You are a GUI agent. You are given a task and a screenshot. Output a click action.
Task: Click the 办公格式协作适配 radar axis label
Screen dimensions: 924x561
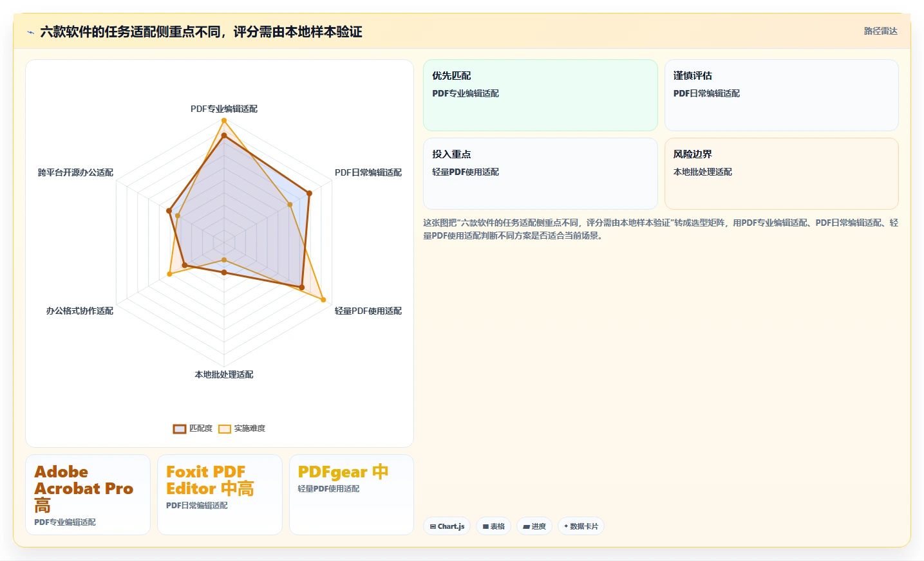(x=80, y=311)
